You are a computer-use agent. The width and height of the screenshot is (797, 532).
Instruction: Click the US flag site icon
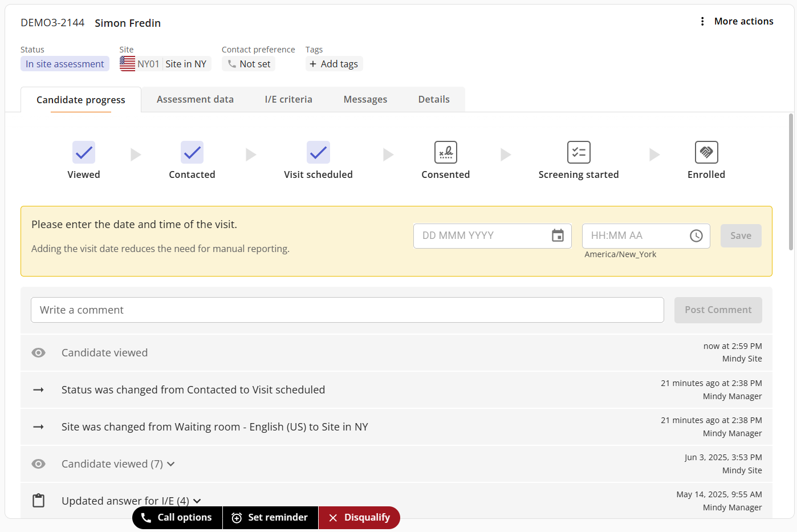128,64
